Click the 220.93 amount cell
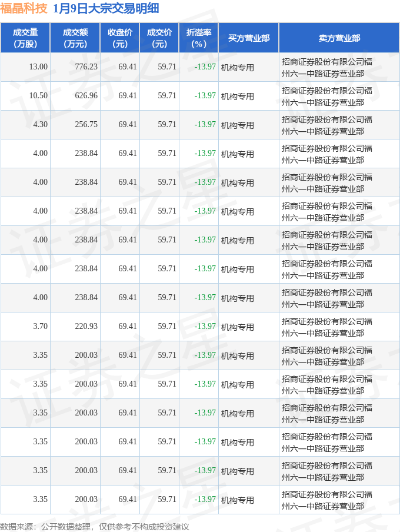The height and width of the screenshot is (532, 400). tap(86, 326)
